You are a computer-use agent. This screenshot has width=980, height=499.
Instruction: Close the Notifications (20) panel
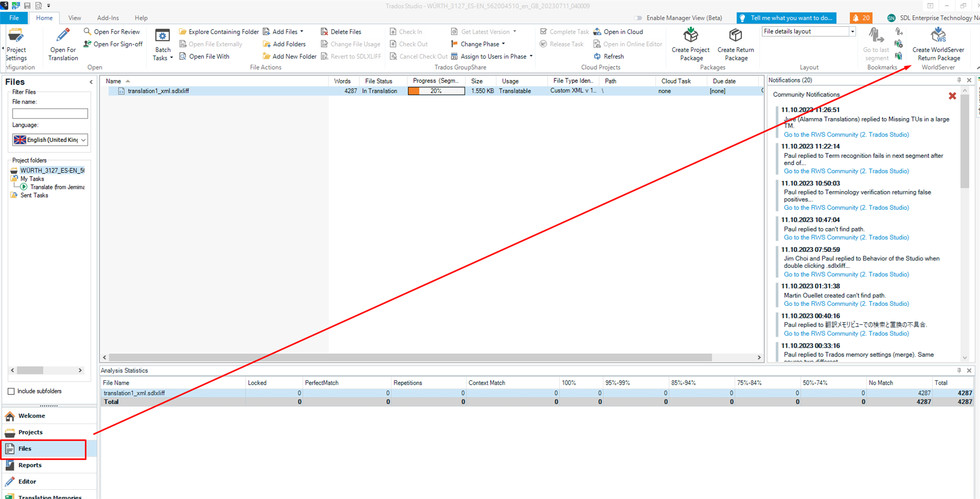pyautogui.click(x=969, y=80)
